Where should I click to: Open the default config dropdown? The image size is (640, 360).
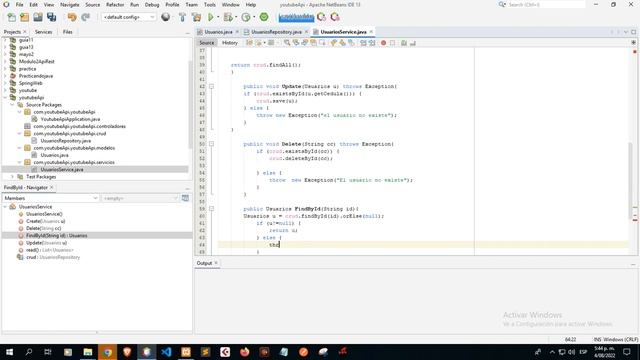pyautogui.click(x=129, y=17)
